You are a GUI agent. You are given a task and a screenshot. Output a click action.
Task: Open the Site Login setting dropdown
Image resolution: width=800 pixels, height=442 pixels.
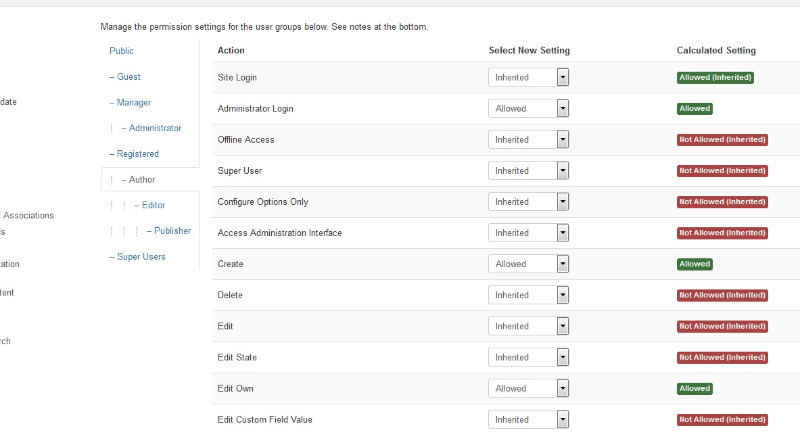point(528,78)
